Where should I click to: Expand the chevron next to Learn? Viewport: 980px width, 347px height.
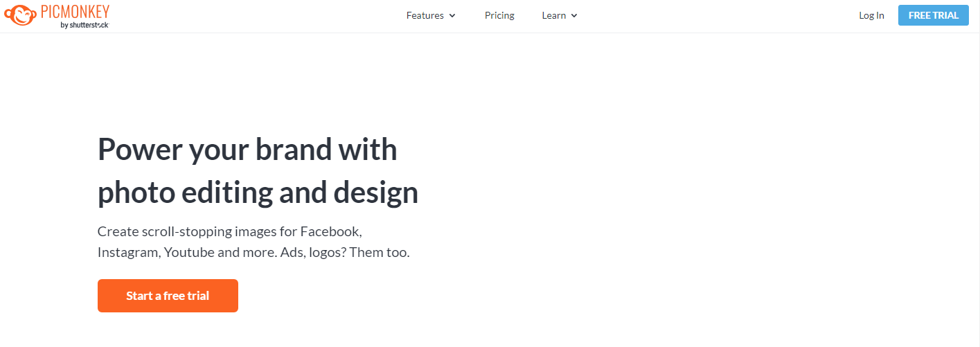574,16
